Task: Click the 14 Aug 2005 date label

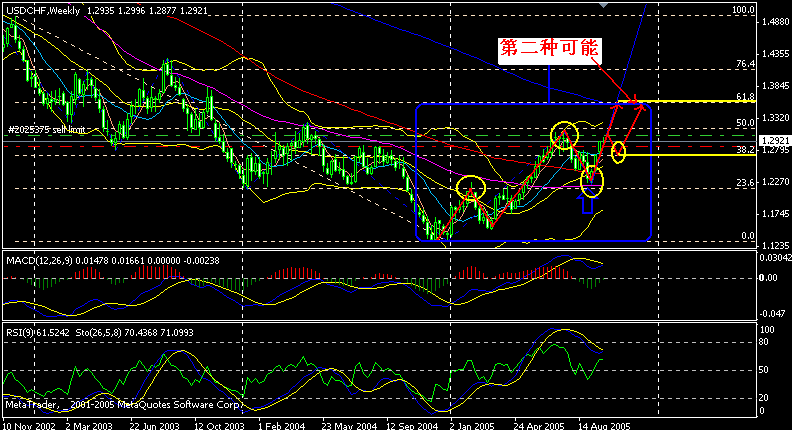Action: click(x=605, y=425)
